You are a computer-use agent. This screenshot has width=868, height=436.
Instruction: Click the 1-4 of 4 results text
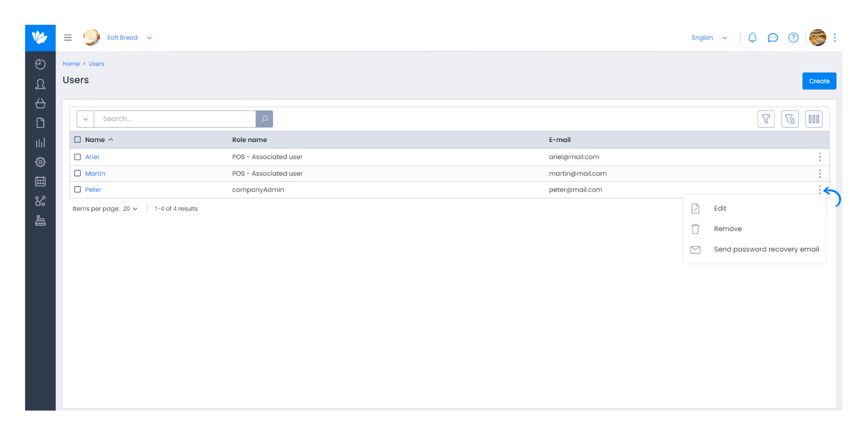pos(176,209)
